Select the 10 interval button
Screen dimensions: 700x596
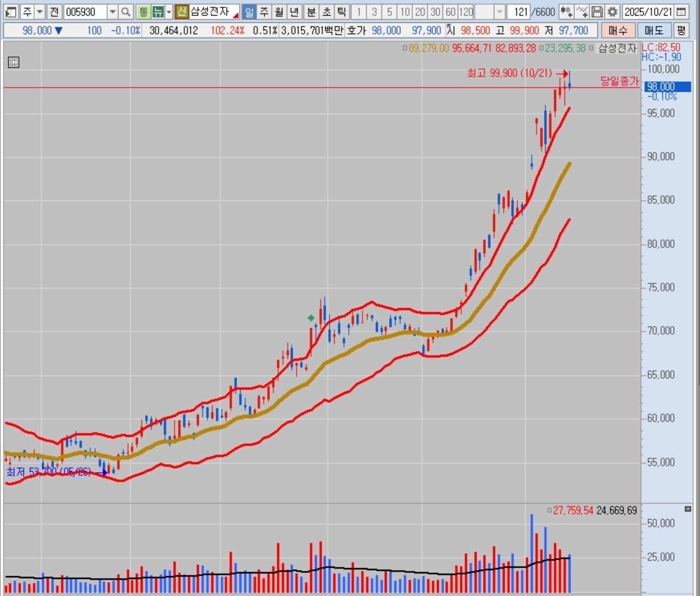(405, 12)
